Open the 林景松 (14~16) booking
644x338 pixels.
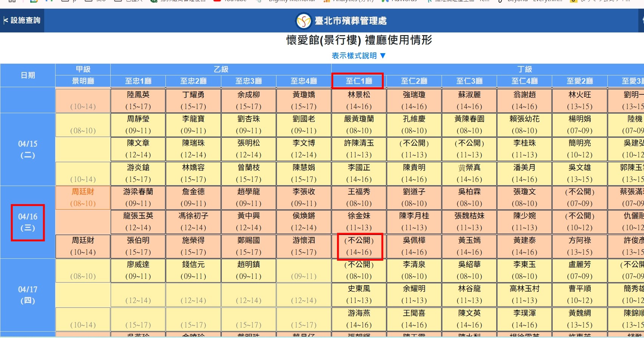pos(359,101)
